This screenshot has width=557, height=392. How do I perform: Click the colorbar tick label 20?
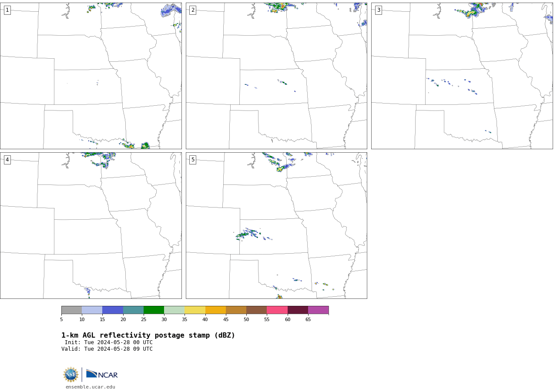[123, 320]
